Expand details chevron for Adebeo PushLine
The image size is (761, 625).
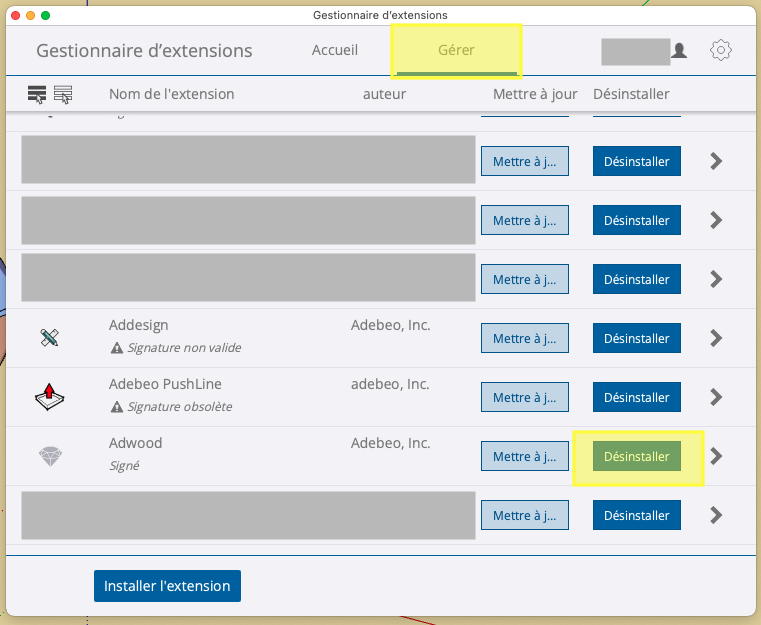point(716,397)
